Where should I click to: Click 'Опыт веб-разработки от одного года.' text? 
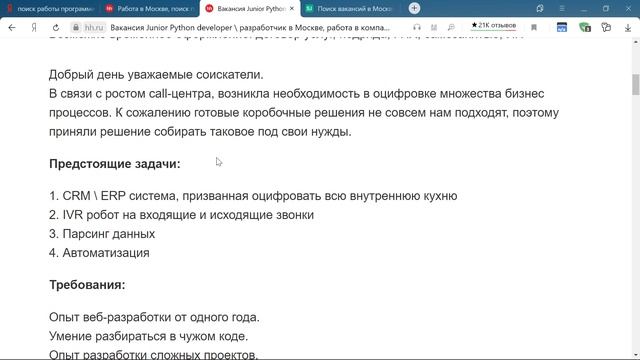click(154, 317)
